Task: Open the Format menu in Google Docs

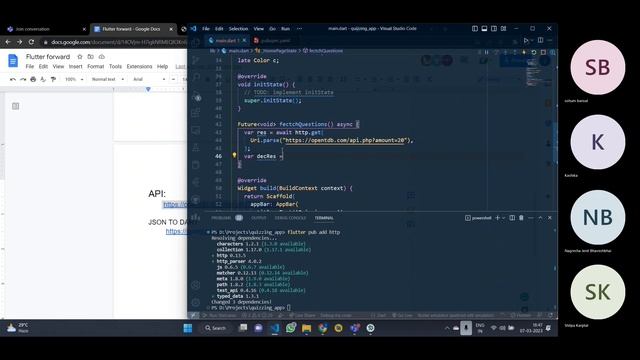Action: (x=96, y=67)
